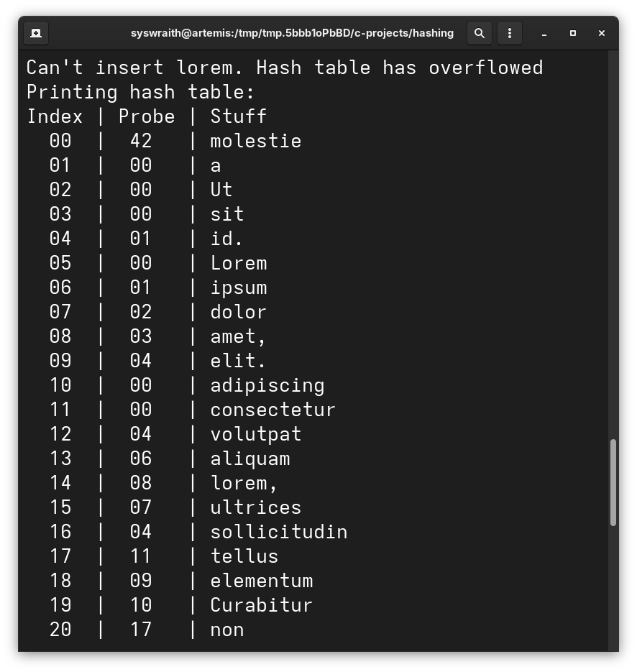Image resolution: width=637 pixels, height=672 pixels.
Task: Open the three-dot terminal menu
Action: click(x=509, y=33)
